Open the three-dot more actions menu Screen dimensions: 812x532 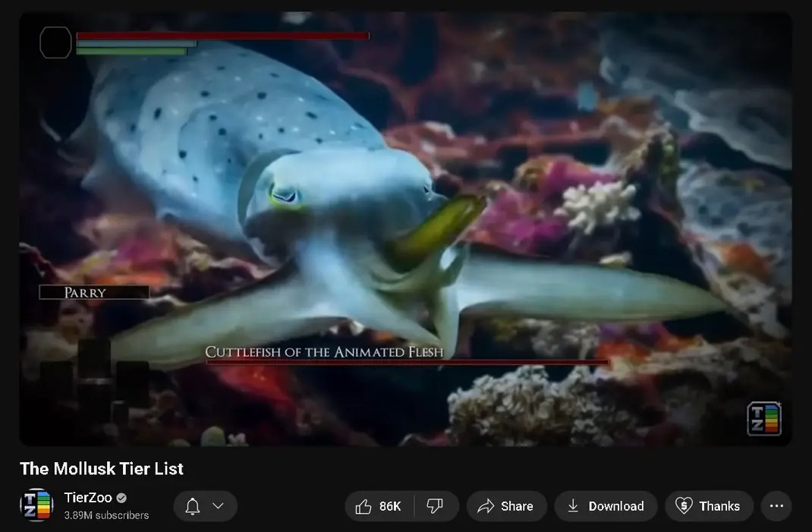click(x=776, y=506)
